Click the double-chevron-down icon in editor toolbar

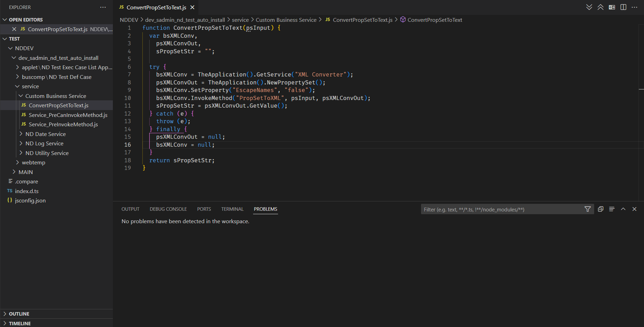click(x=589, y=7)
